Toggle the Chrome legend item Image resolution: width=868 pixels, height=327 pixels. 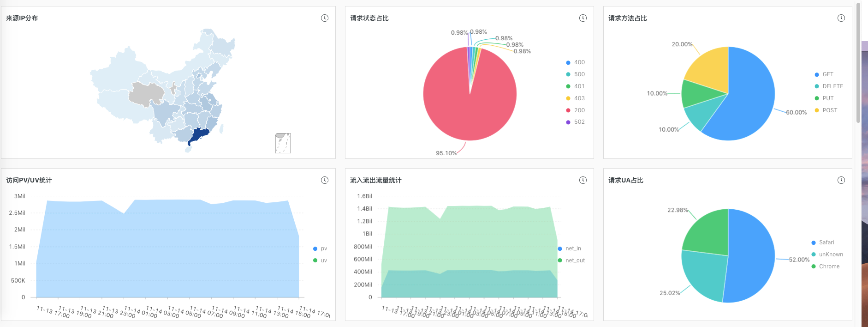pos(826,266)
